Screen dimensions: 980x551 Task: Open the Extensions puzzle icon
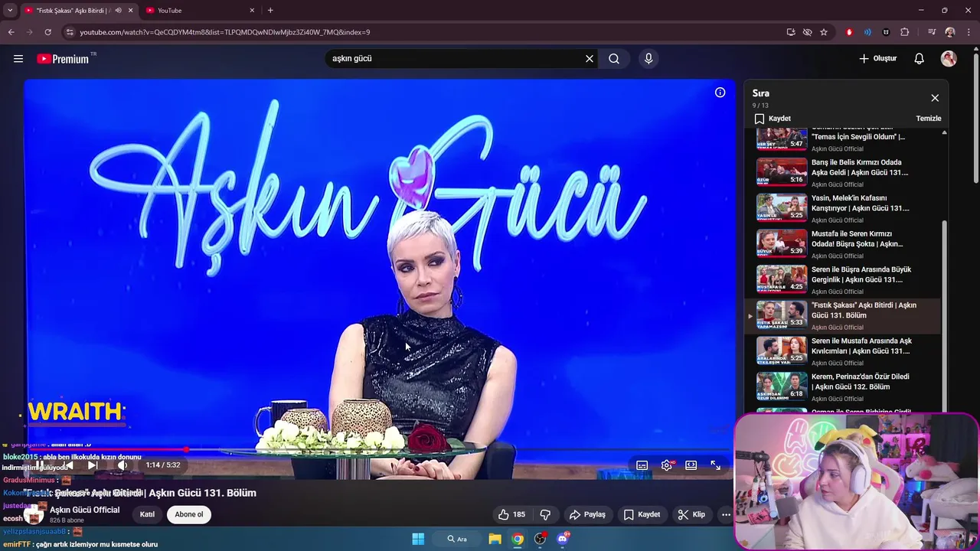pyautogui.click(x=905, y=32)
